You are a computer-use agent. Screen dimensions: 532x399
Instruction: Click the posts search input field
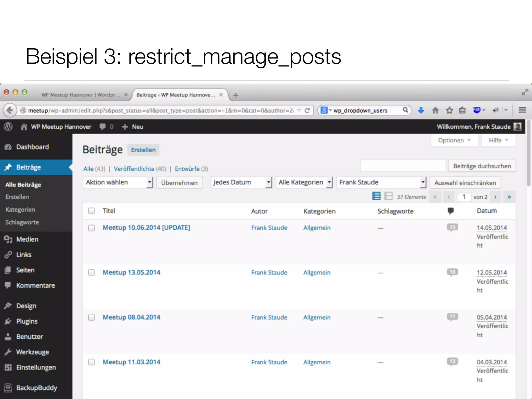click(403, 166)
